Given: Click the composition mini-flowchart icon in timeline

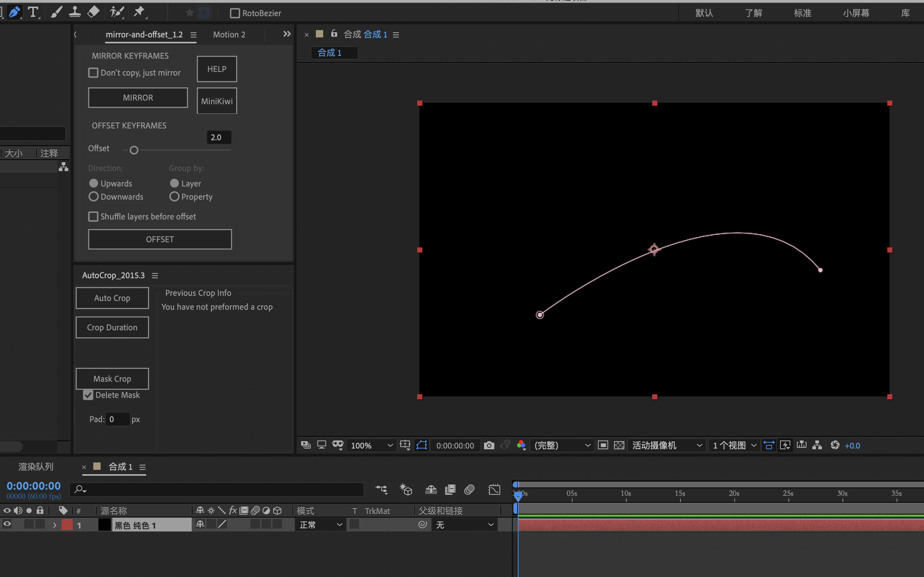Looking at the screenshot, I should 382,490.
